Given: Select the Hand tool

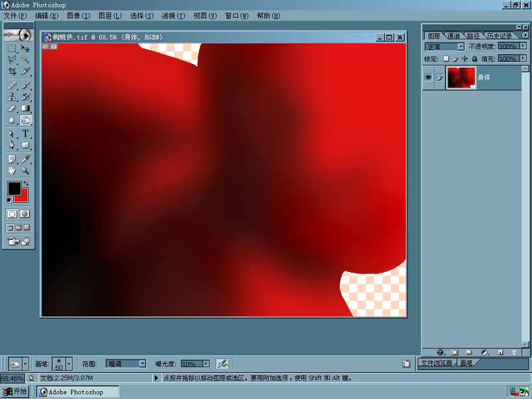Looking at the screenshot, I should [x=12, y=170].
